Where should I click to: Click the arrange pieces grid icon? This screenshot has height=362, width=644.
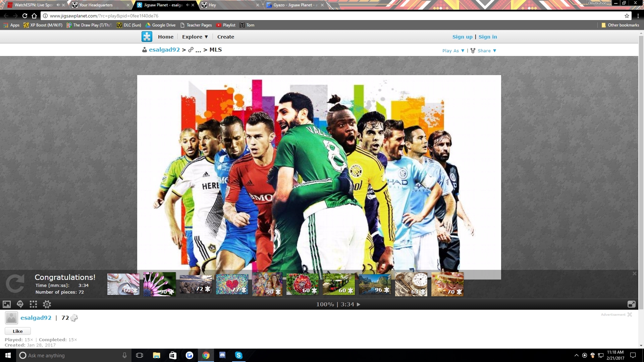click(33, 304)
